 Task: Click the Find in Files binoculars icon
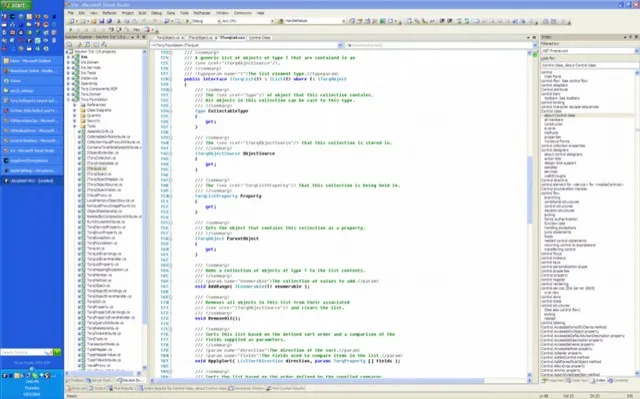(x=281, y=21)
